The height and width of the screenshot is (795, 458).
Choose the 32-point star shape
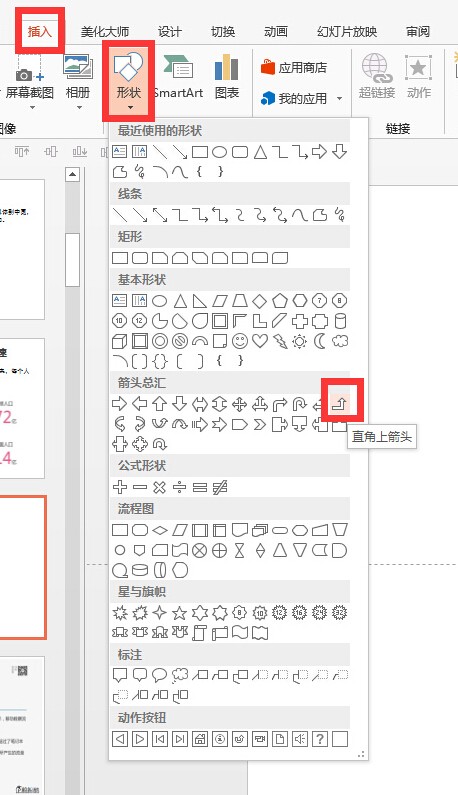point(340,613)
